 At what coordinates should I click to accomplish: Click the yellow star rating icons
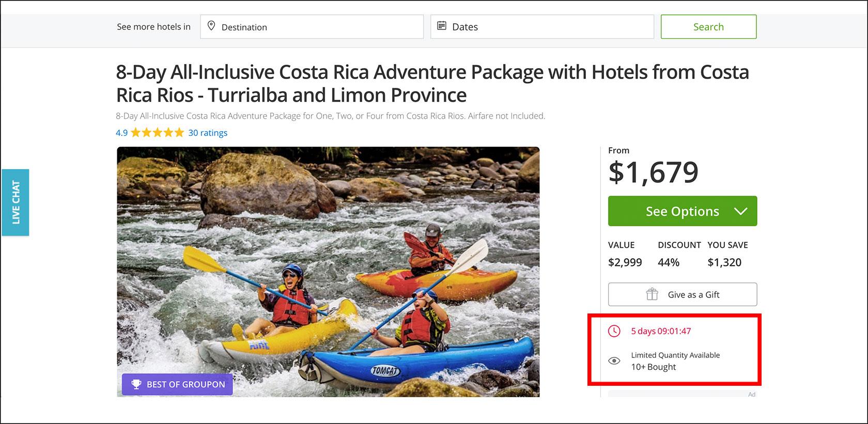click(x=158, y=133)
